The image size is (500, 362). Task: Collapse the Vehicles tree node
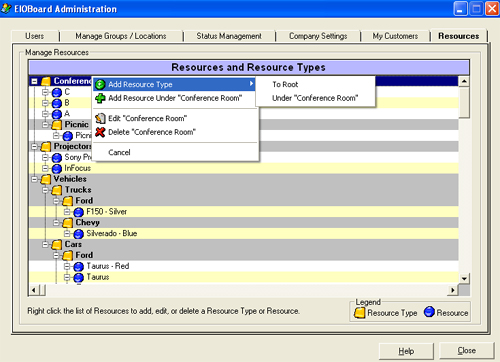coord(34,179)
